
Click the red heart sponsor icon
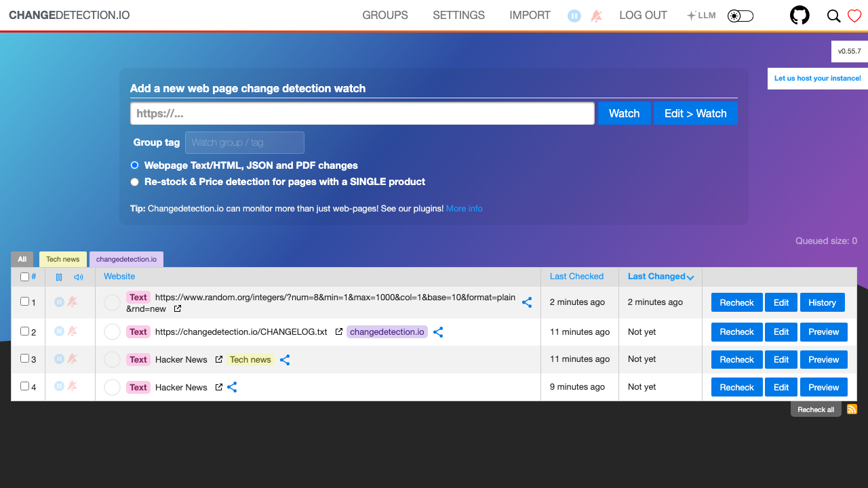click(854, 16)
